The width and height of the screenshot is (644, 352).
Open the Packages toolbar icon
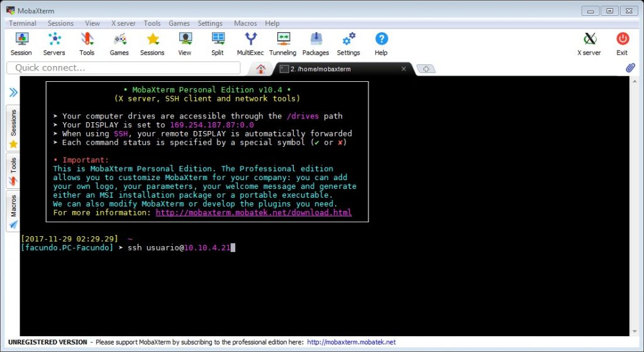[x=316, y=44]
